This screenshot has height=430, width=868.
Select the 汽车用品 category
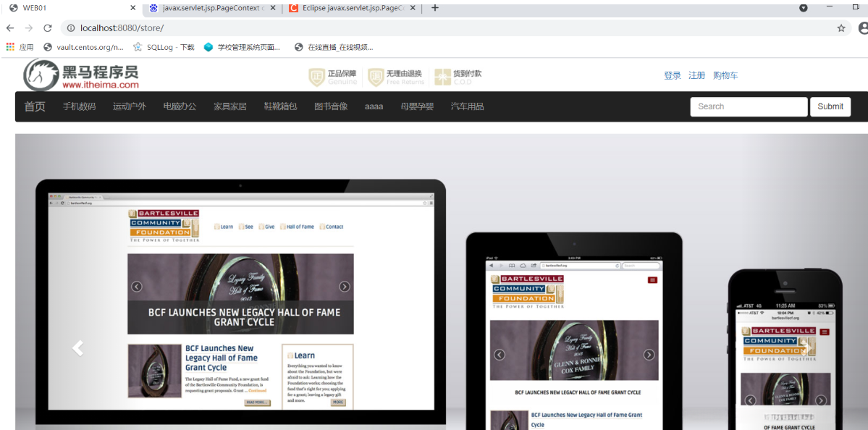[x=467, y=106]
